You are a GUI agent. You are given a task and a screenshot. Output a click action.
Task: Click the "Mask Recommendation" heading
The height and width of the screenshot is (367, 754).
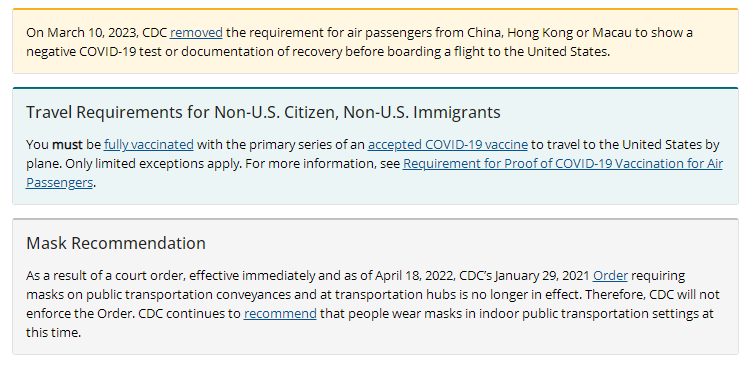pos(116,243)
